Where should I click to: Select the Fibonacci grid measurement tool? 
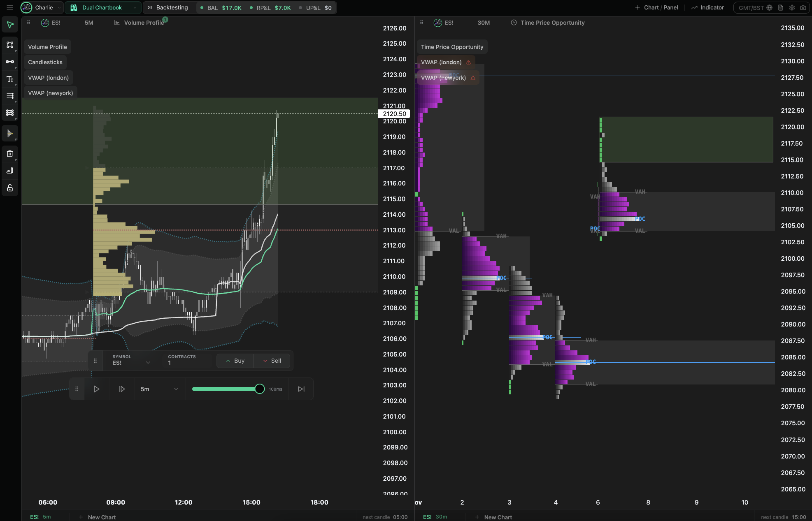pos(10,113)
